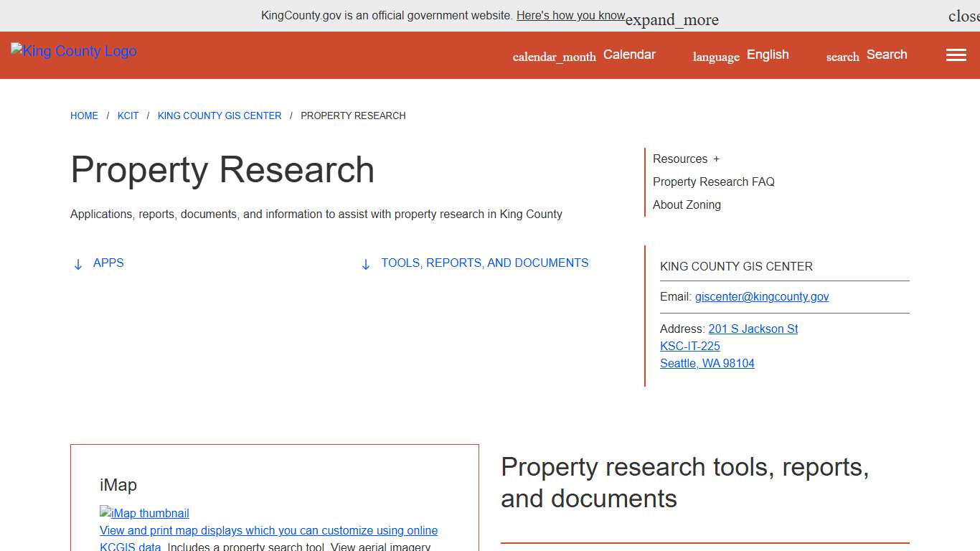Screen dimensions: 980x551
Task: Click the language globe icon
Action: click(715, 56)
